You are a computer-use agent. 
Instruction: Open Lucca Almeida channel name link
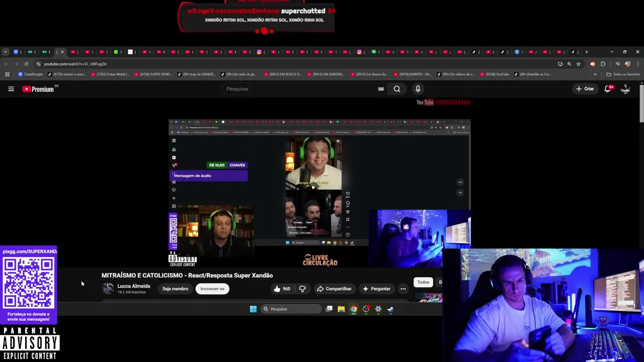tap(134, 286)
